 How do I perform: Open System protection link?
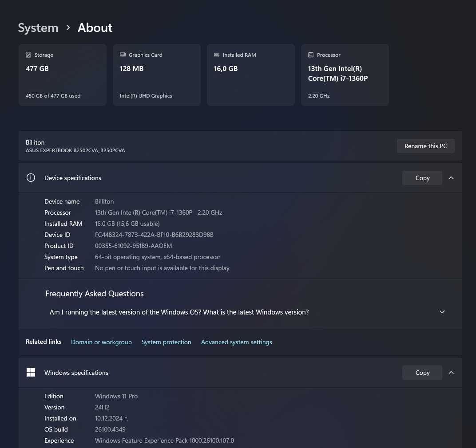pos(167,342)
